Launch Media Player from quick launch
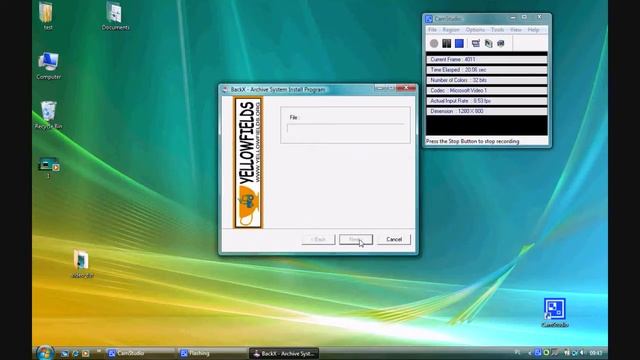 pos(85,353)
